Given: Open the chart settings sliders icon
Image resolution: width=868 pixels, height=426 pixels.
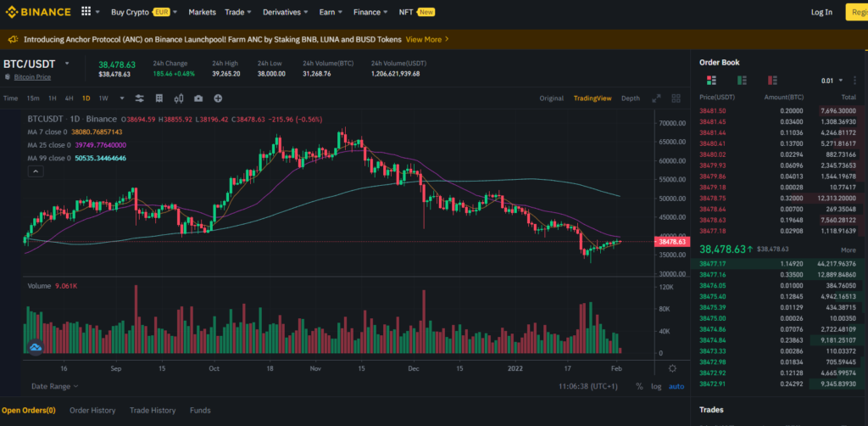Looking at the screenshot, I should click(x=140, y=98).
